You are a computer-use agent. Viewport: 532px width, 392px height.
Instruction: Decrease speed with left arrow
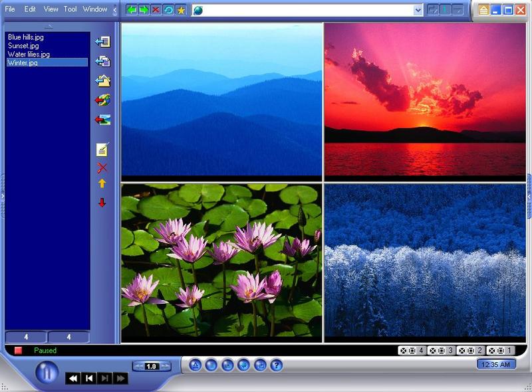[139, 366]
